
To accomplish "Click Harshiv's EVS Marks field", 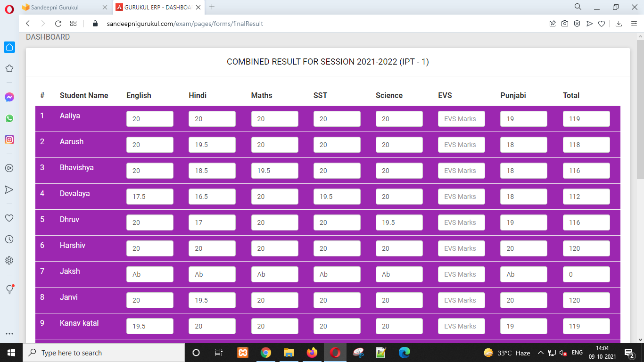I will pos(462,248).
